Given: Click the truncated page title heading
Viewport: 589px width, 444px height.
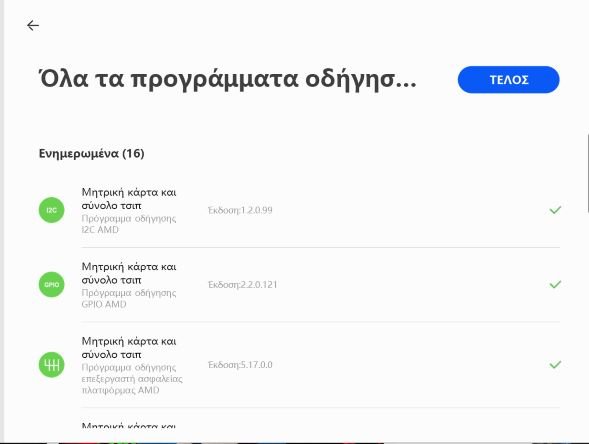Looking at the screenshot, I should pyautogui.click(x=228, y=79).
